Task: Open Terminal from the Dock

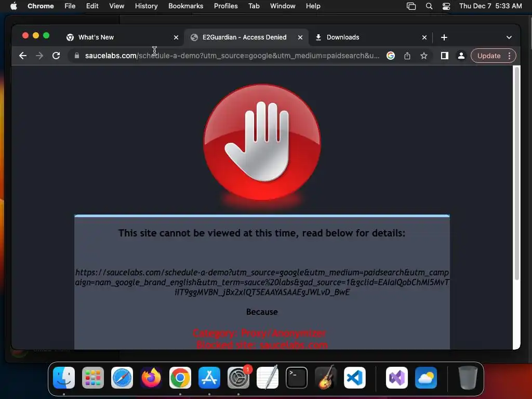Action: [x=297, y=378]
